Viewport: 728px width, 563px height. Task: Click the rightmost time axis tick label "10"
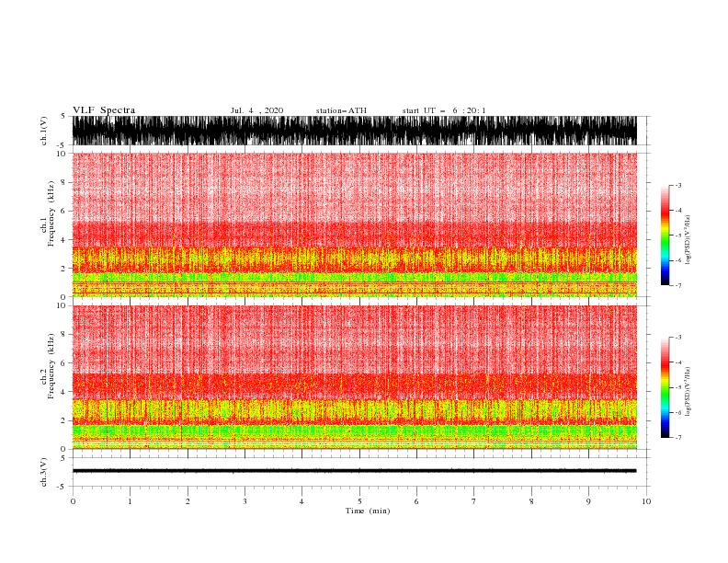[x=646, y=501]
